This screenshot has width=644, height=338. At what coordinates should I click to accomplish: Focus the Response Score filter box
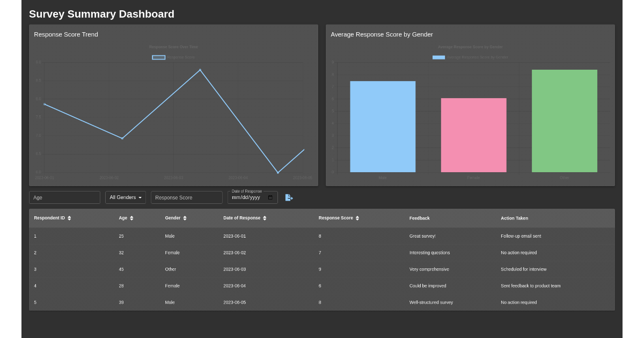pyautogui.click(x=186, y=197)
